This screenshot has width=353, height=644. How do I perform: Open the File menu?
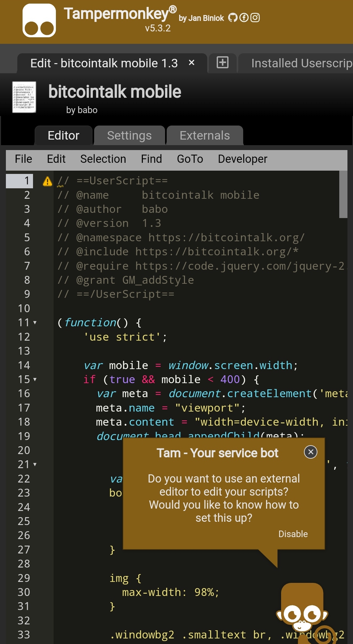point(24,159)
